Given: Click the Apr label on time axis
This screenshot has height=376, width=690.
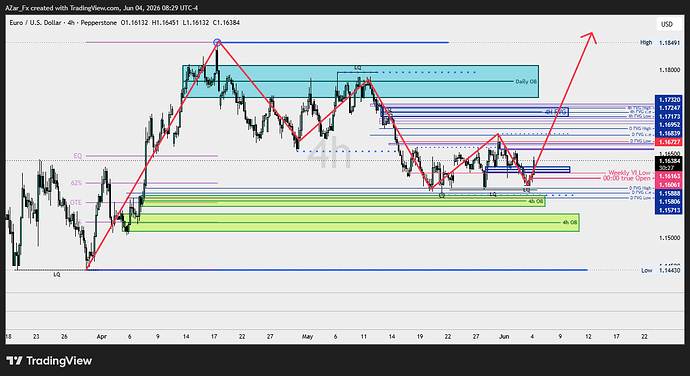Looking at the screenshot, I should click(102, 336).
